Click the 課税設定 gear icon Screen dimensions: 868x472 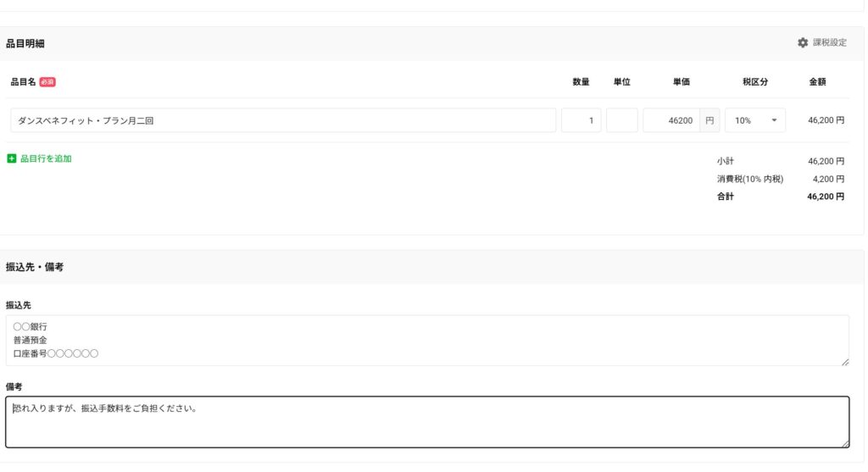(x=803, y=42)
